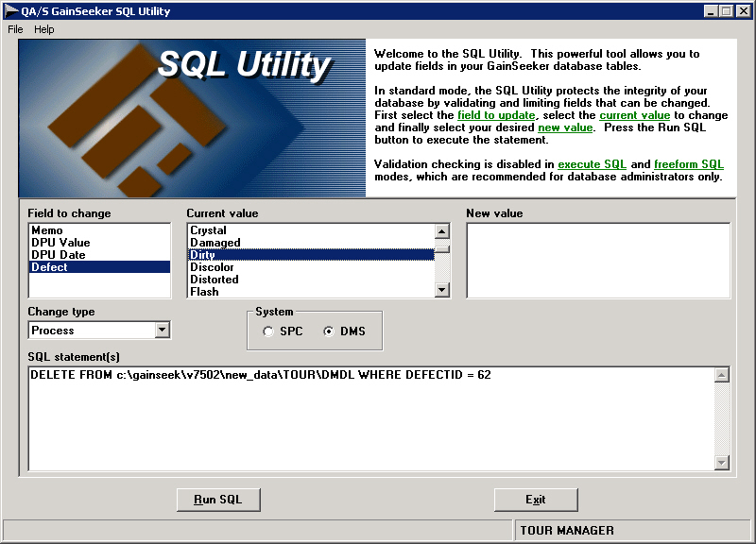This screenshot has height=544, width=756.
Task: Select the DMS system radio button
Action: point(330,331)
